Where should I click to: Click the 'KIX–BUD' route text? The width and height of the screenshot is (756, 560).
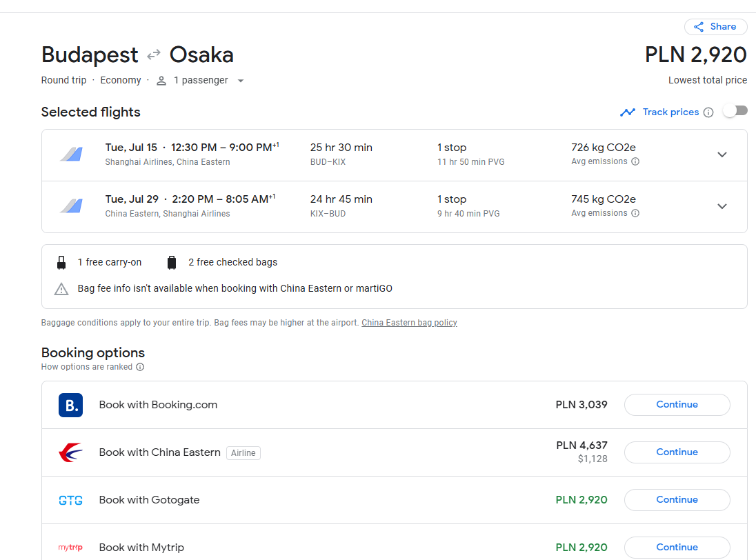click(328, 214)
